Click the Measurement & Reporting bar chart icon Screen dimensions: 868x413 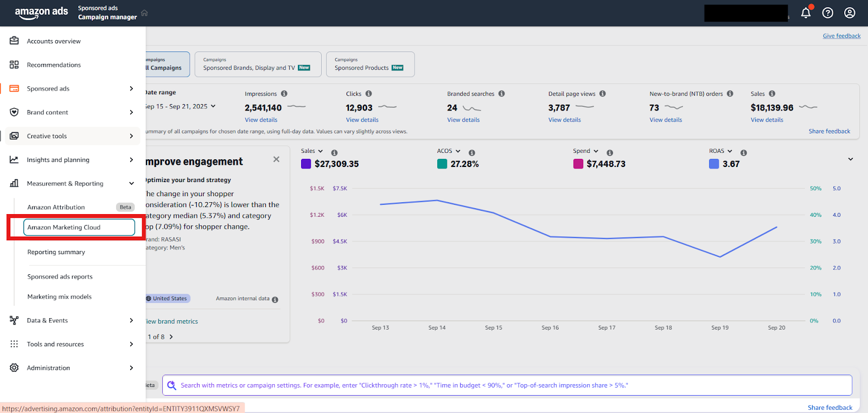(x=14, y=183)
